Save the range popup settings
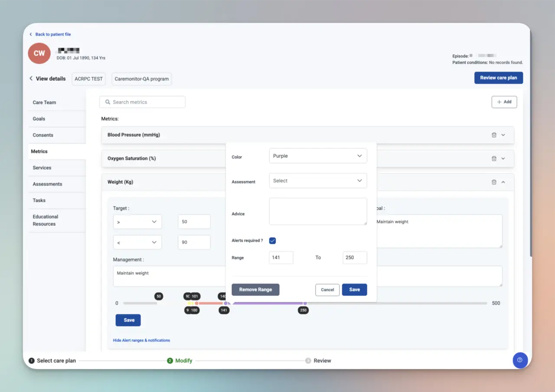This screenshot has height=392, width=555. click(355, 290)
